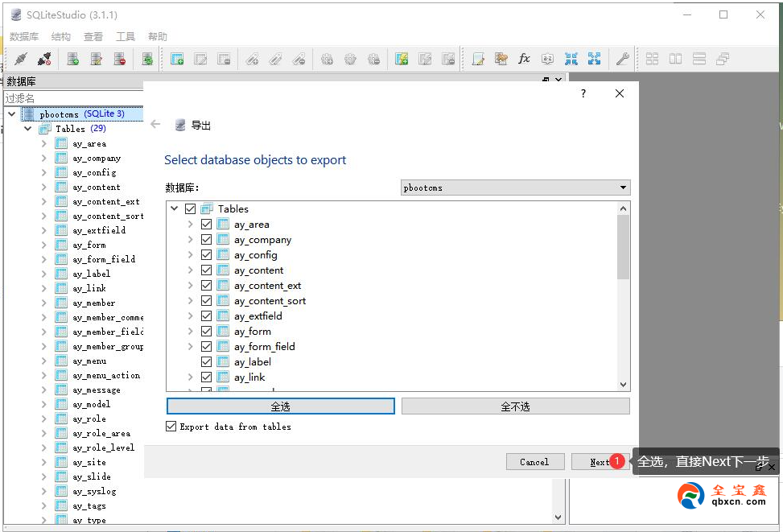Click the Cascade windows toolbar icon
The height and width of the screenshot is (532, 783).
tap(723, 59)
